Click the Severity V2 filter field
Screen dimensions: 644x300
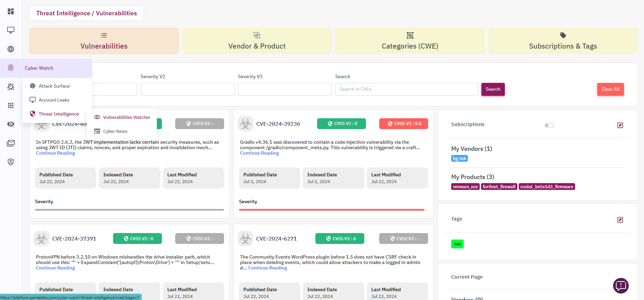click(187, 89)
